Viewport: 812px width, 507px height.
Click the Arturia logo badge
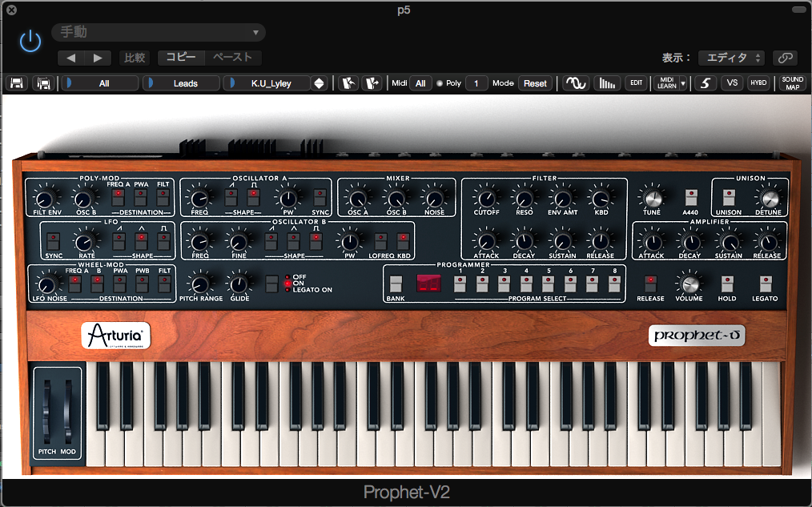(x=115, y=336)
